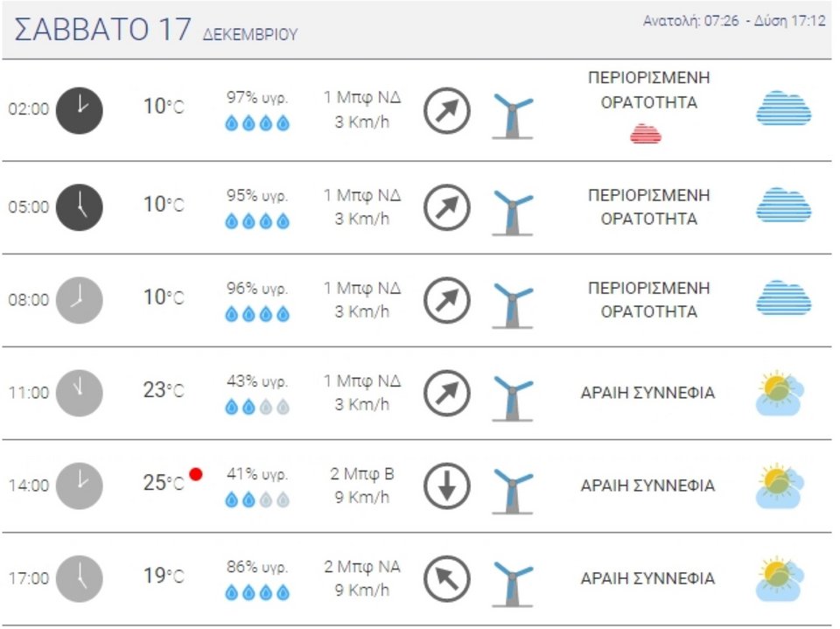840x629 pixels.
Task: Click the 02:00 dark clock icon
Action: [x=80, y=110]
